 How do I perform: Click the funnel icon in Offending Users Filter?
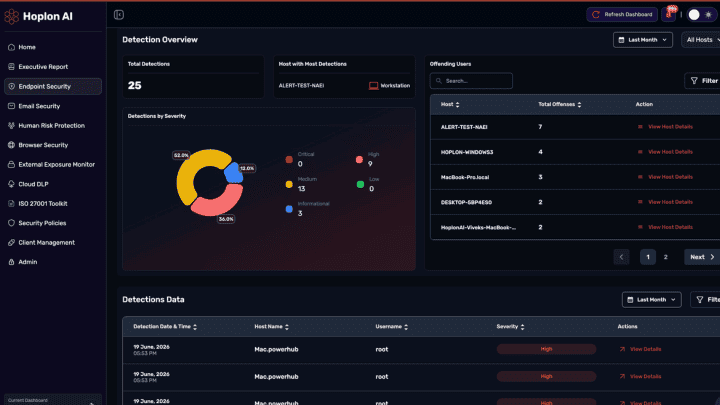click(x=694, y=81)
